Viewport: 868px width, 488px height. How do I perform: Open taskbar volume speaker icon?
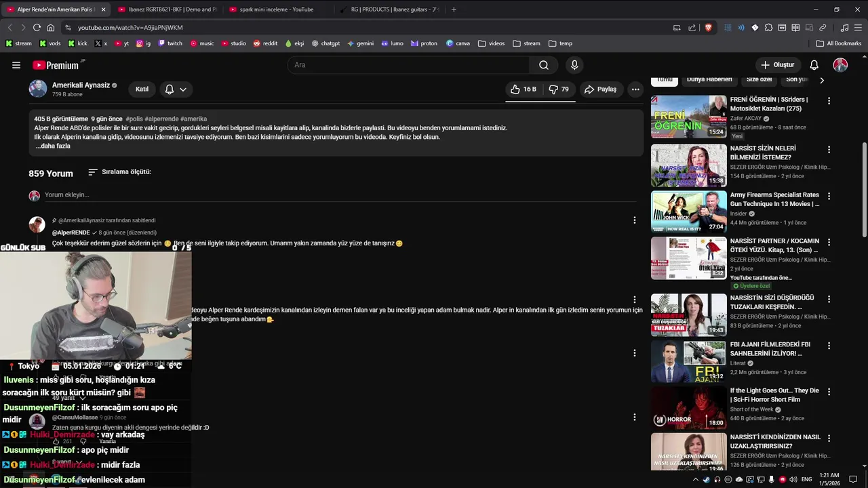point(793,479)
